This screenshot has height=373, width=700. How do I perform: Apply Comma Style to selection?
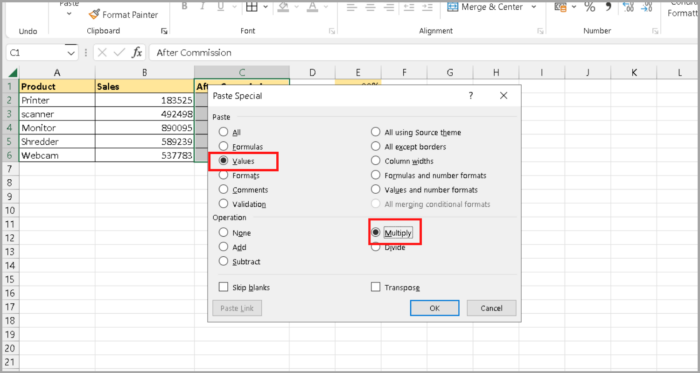click(x=608, y=7)
